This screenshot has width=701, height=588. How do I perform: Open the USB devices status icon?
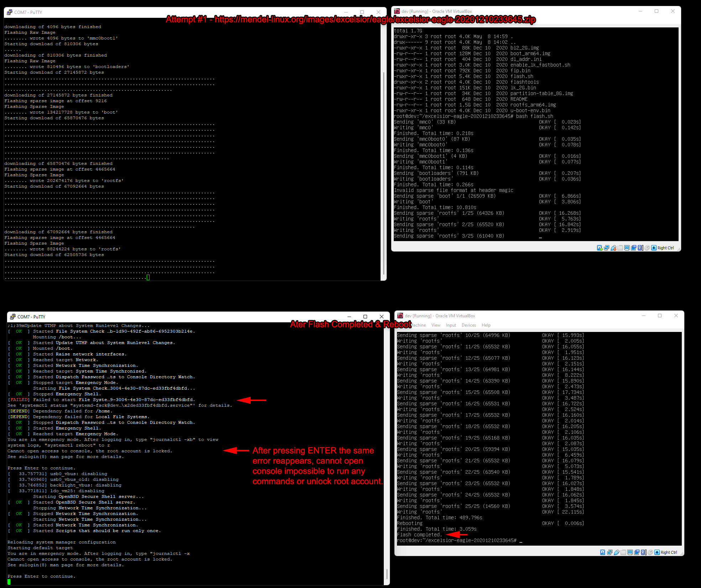[613, 248]
